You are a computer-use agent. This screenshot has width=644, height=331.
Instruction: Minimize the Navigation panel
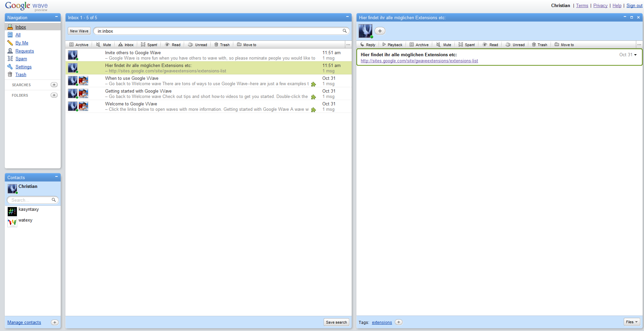[56, 17]
